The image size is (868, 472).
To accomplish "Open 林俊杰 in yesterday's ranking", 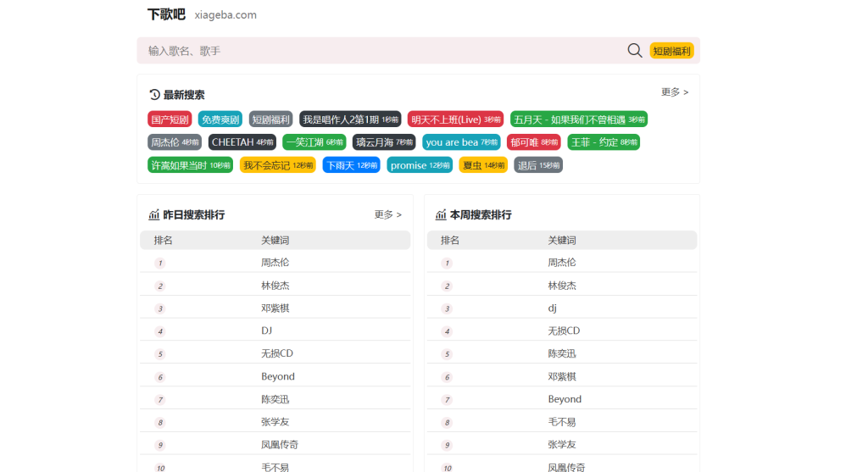I will click(275, 286).
